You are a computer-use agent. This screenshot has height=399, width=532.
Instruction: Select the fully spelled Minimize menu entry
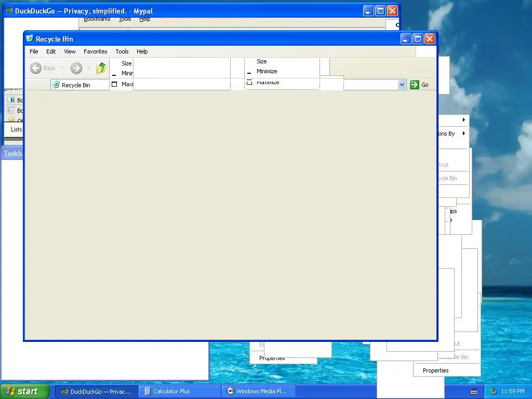click(267, 71)
